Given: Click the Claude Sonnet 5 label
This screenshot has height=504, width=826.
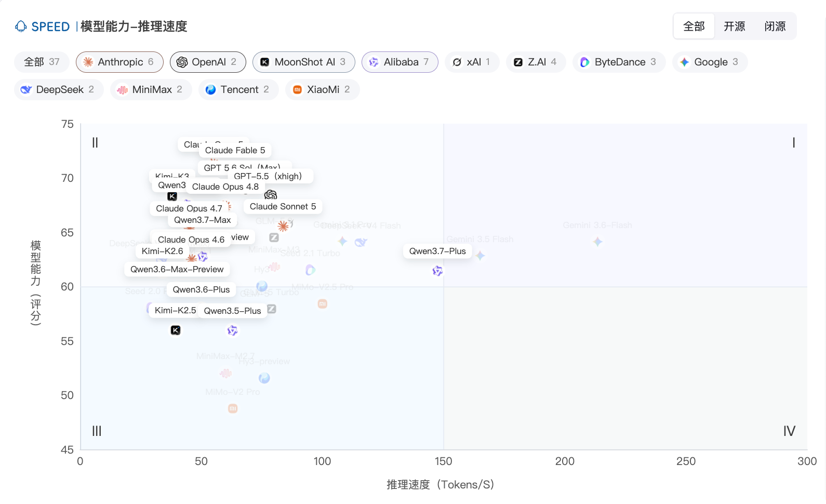Looking at the screenshot, I should [x=283, y=206].
